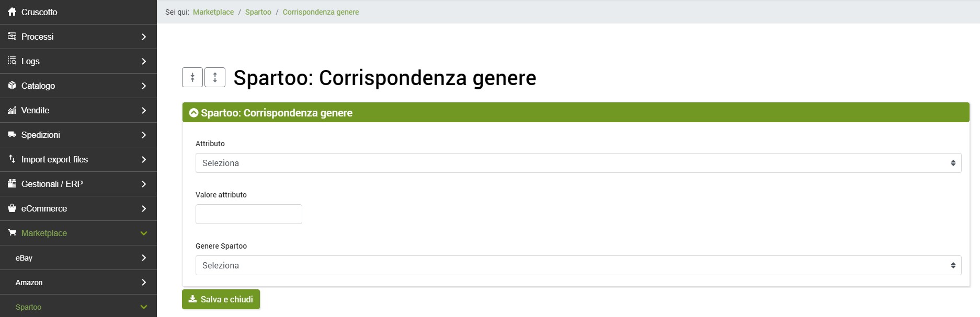Click the Cruscotto home icon
This screenshot has width=980, height=317.
tap(12, 12)
